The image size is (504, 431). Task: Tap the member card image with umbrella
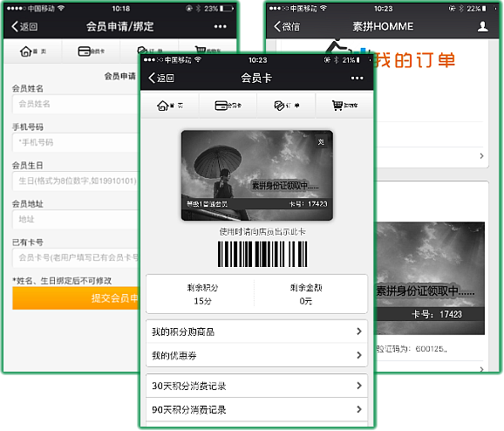257,175
